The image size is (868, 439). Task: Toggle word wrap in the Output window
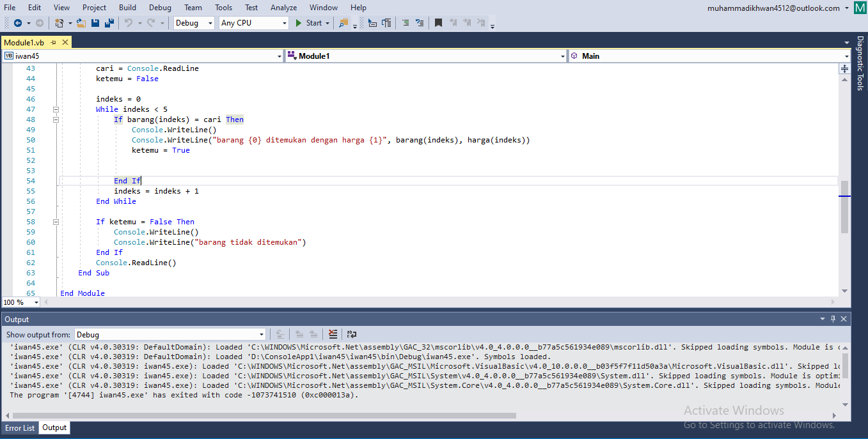pos(350,334)
